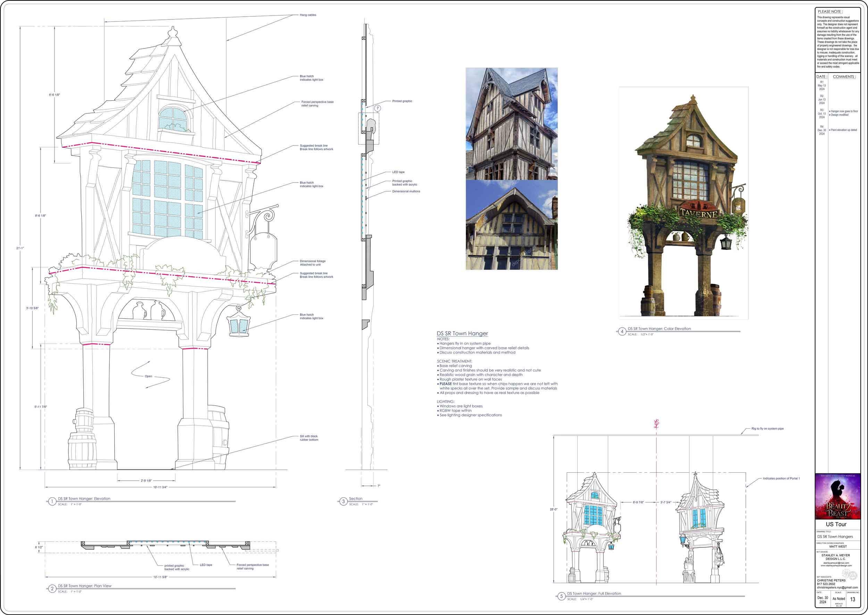Image resolution: width=868 pixels, height=615 pixels.
Task: Click the DS SR Town Hanger notes heading
Action: pyautogui.click(x=462, y=333)
